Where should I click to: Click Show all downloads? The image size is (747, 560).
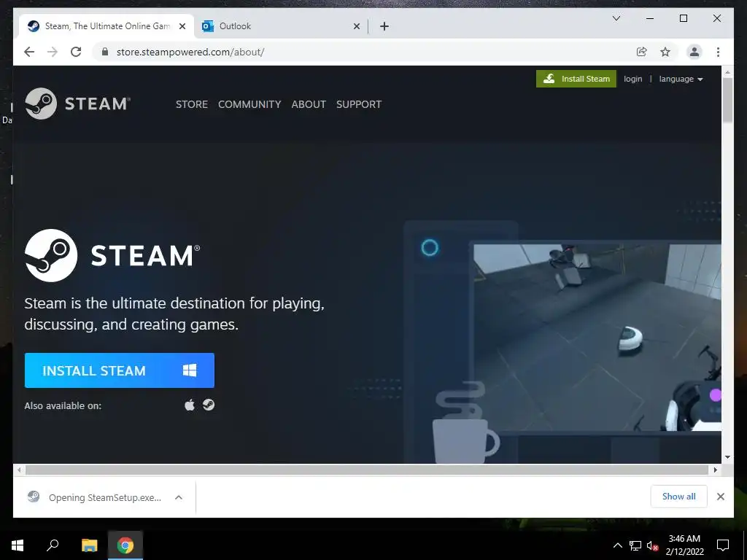coord(679,497)
